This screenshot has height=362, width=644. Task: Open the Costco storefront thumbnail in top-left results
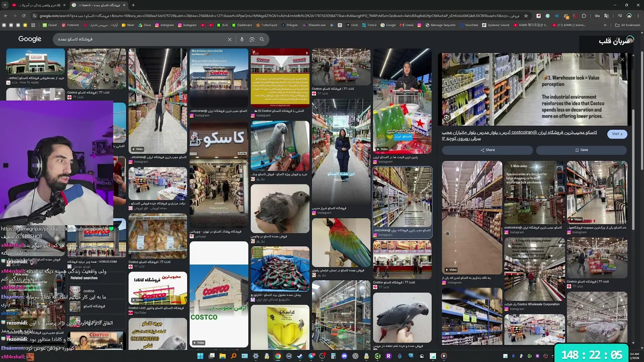tap(35, 61)
